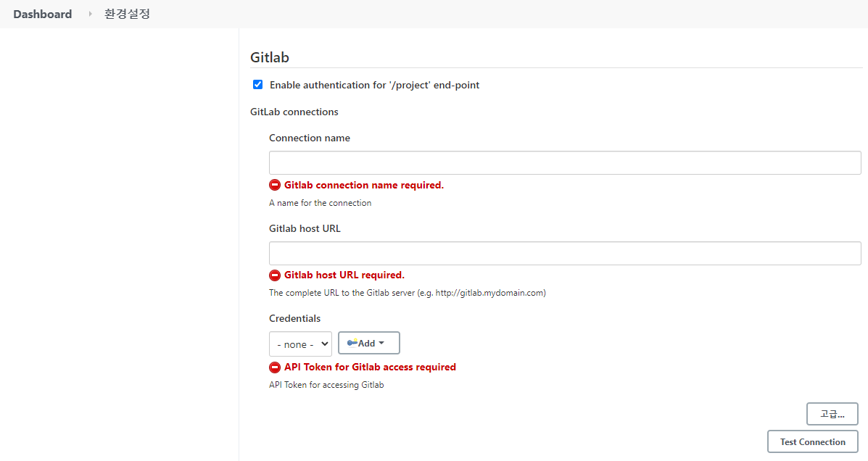Click the 'Gitlab host URL' field label

click(x=305, y=228)
